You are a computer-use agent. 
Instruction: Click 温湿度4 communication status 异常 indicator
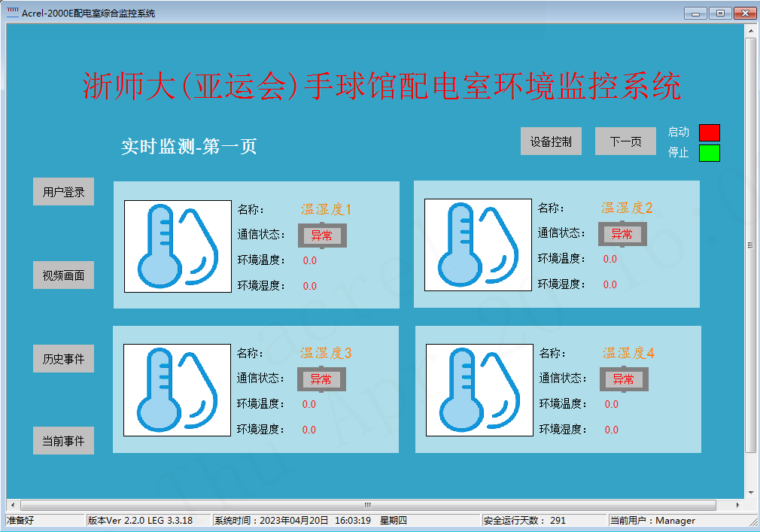click(x=623, y=378)
